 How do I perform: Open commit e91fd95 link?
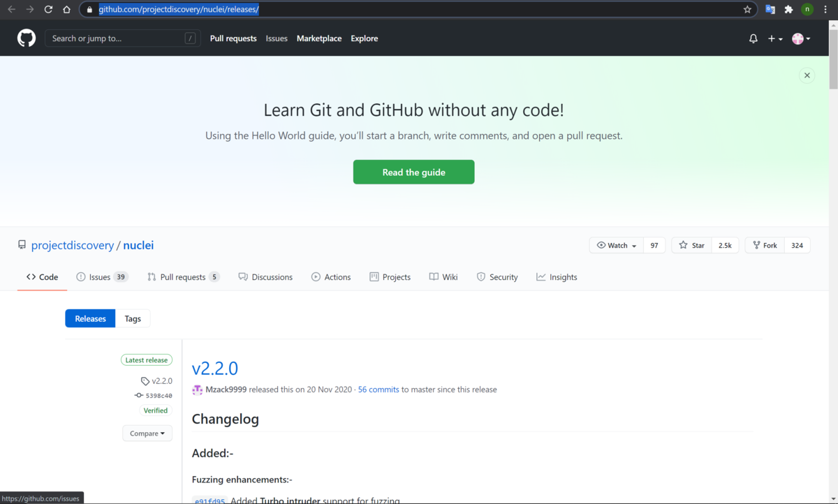click(209, 501)
